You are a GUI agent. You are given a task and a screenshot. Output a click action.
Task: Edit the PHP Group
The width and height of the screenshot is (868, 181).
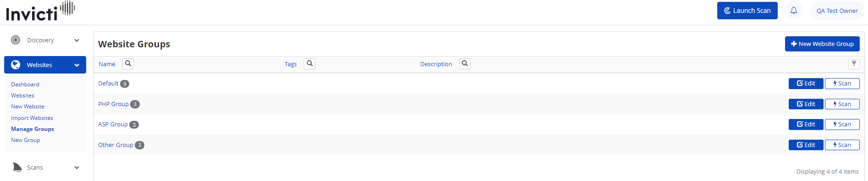tap(806, 104)
